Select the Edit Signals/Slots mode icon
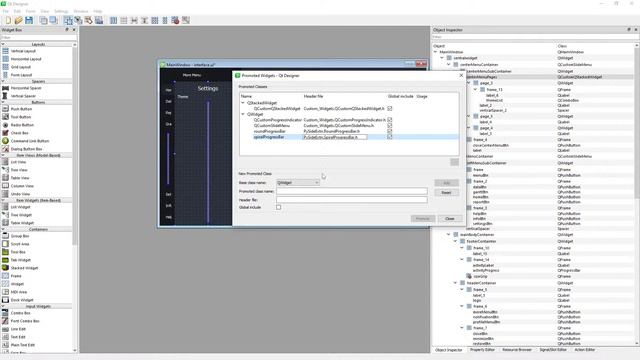640x360 pixels. click(78, 20)
